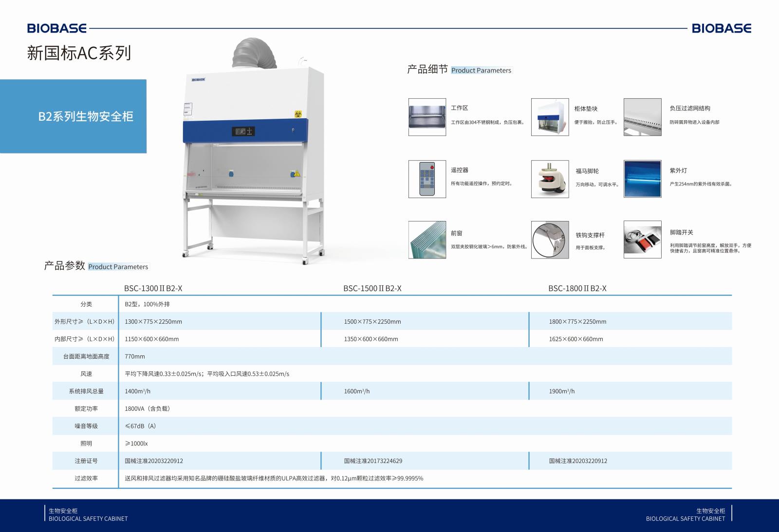
Task: Click the 1900m³/h cell
Action: tap(562, 391)
